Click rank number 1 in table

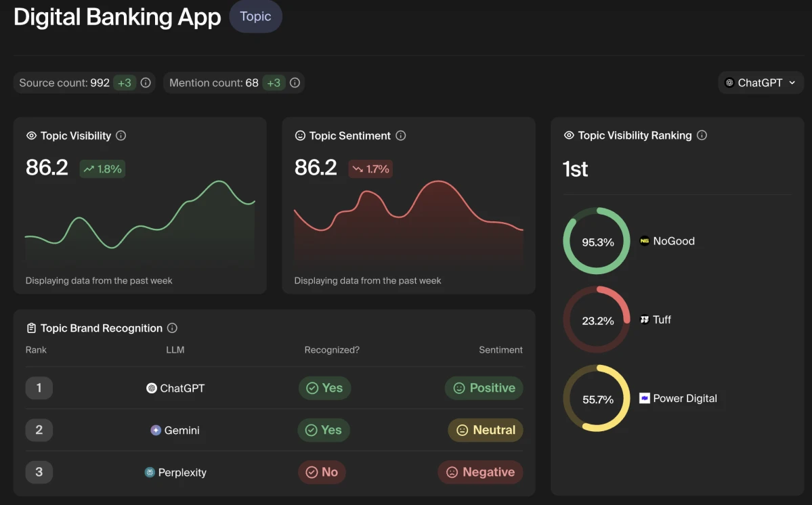(x=39, y=388)
